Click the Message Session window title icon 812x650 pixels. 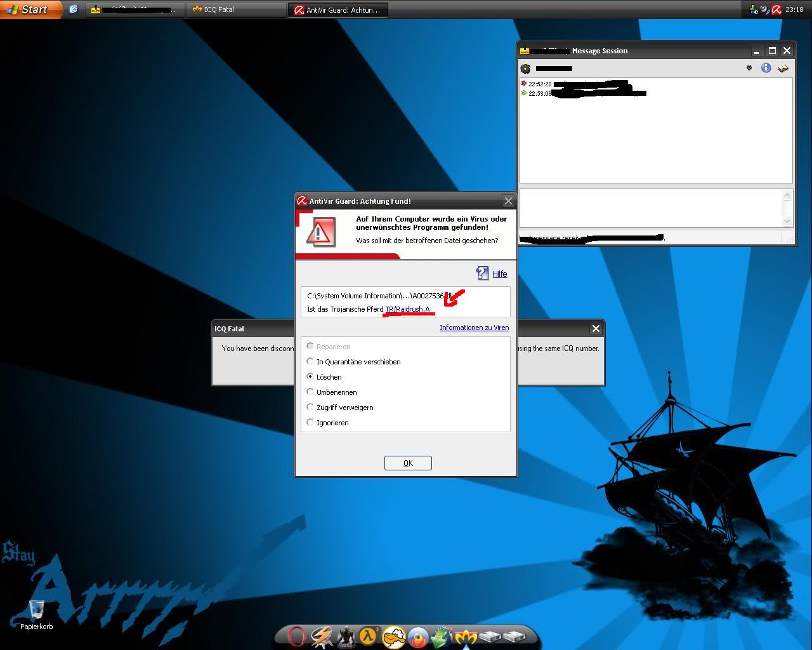[x=525, y=51]
